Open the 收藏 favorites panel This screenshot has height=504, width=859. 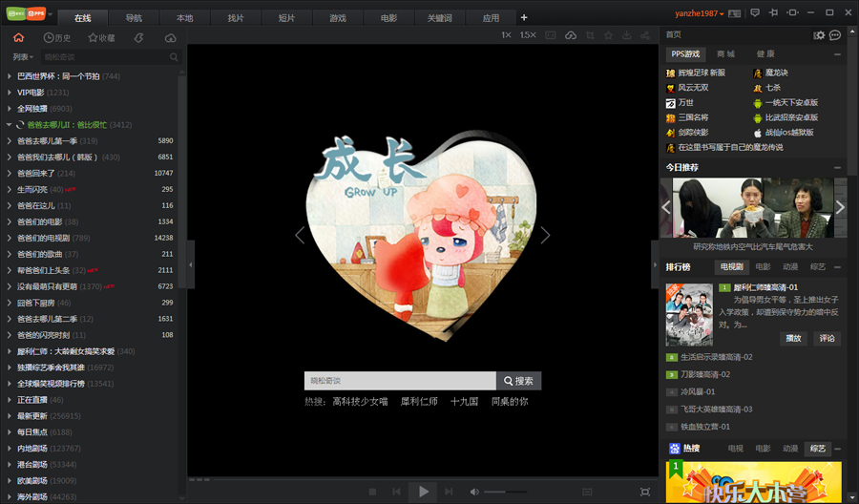[101, 37]
